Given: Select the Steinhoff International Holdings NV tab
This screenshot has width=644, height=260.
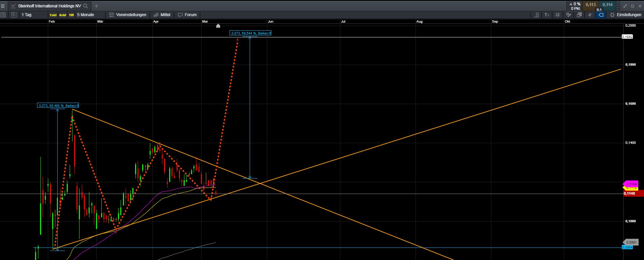Looking at the screenshot, I should [x=49, y=6].
